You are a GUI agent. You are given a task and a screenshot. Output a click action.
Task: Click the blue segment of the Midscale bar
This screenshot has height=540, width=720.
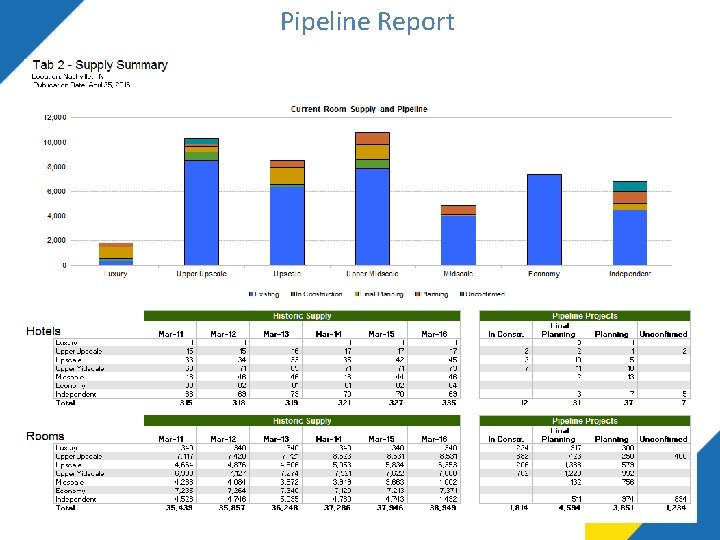point(458,241)
